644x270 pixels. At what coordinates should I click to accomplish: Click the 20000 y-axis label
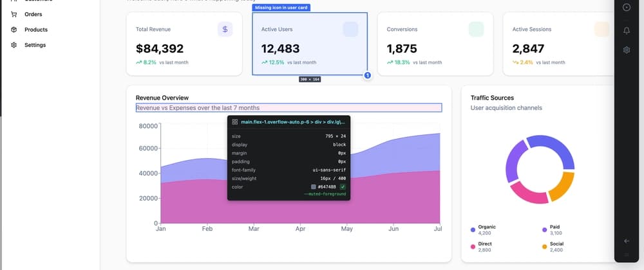(x=148, y=198)
